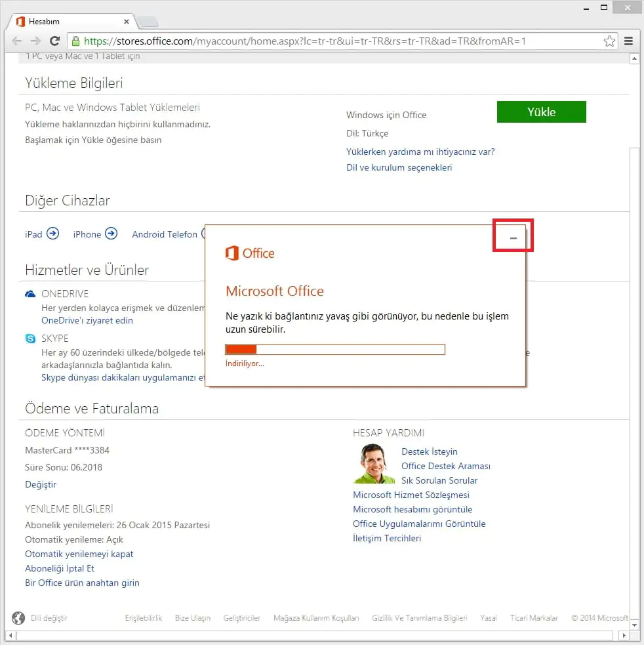Open Skype dünyası dakikaları link
Image resolution: width=644 pixels, height=645 pixels.
[x=123, y=378]
